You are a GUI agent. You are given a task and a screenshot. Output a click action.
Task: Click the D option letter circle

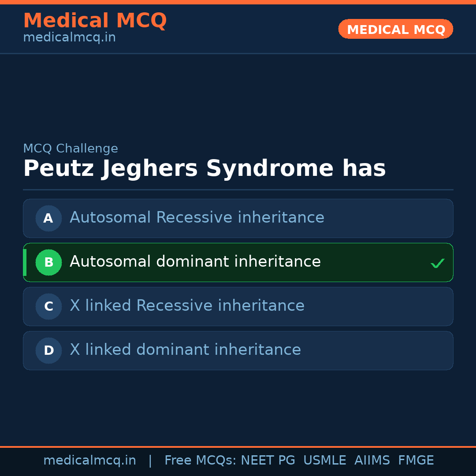[x=48, y=350]
